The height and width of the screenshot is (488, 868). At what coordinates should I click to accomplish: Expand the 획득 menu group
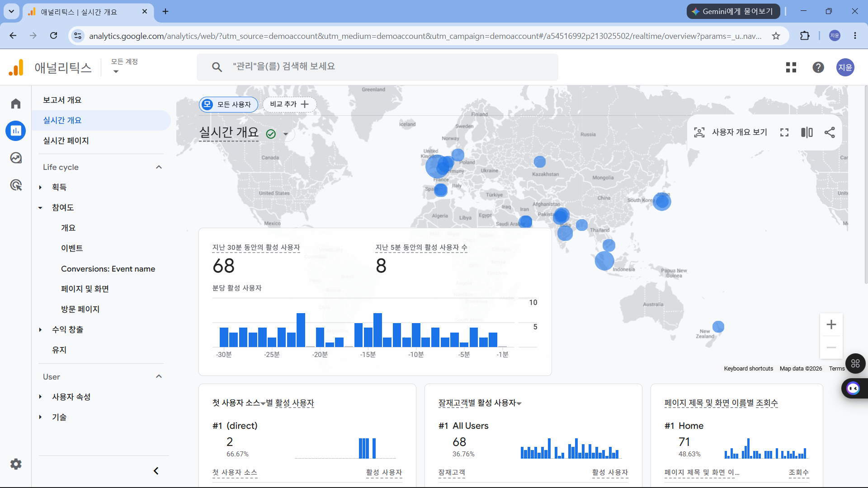click(x=40, y=187)
